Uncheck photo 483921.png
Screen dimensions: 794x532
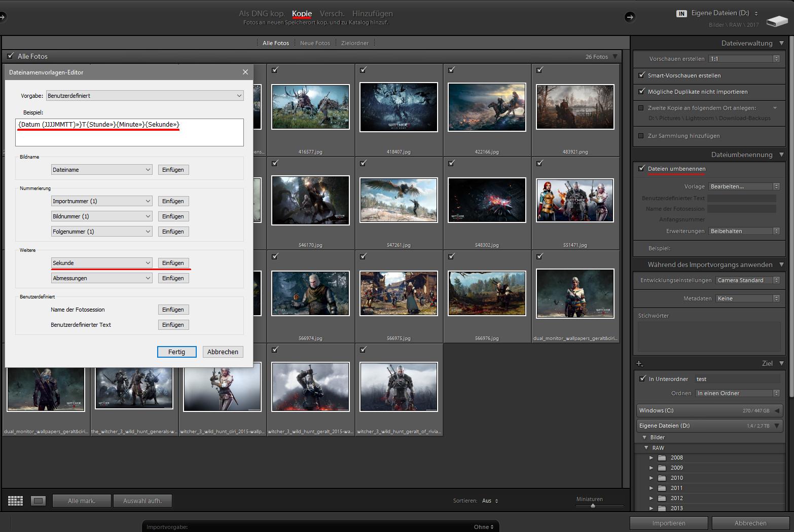[539, 70]
